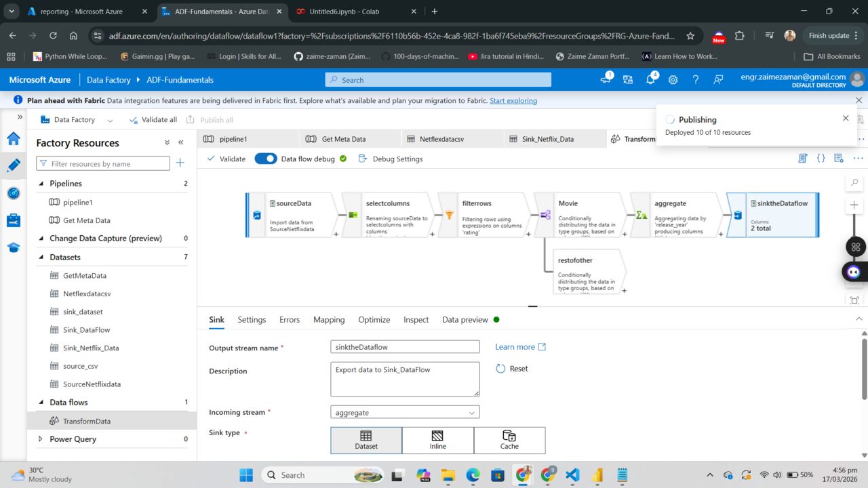Open the help question mark icon
Screen dimensions: 868x488
tap(695, 80)
